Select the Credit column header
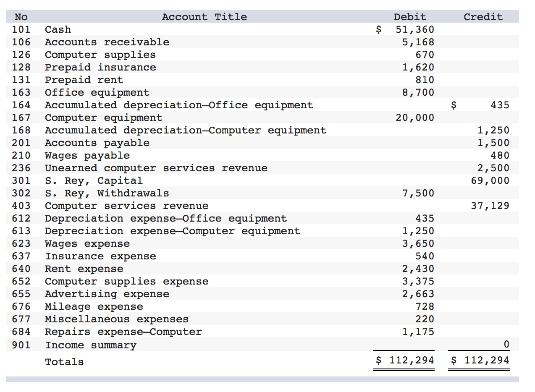535x392 pixels. coord(483,17)
